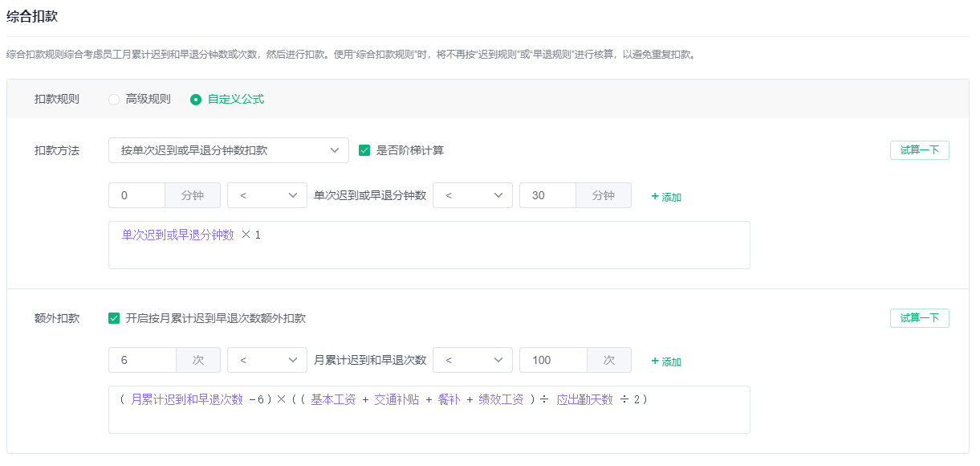Click the 综合扣款 section heading
980x466 pixels.
click(32, 16)
